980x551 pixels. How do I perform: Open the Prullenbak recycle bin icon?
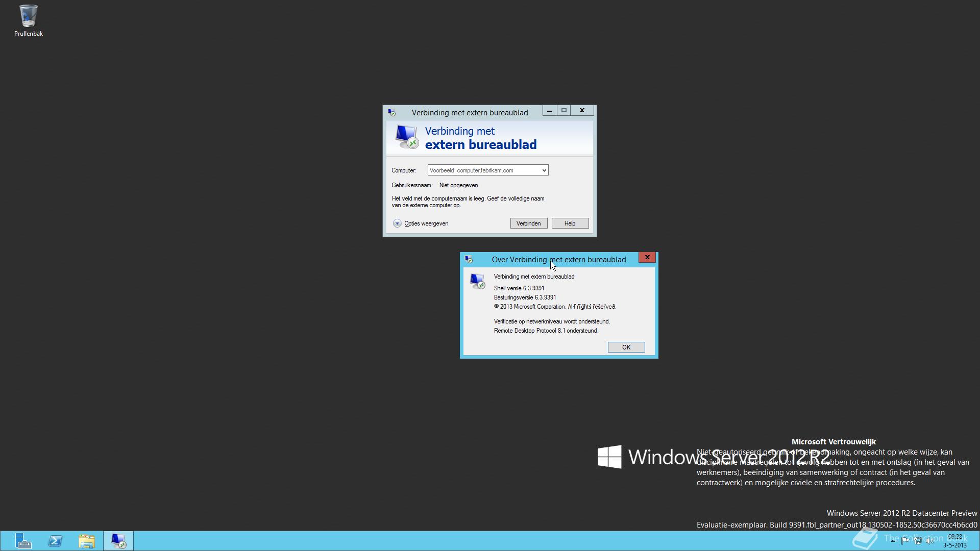(28, 20)
